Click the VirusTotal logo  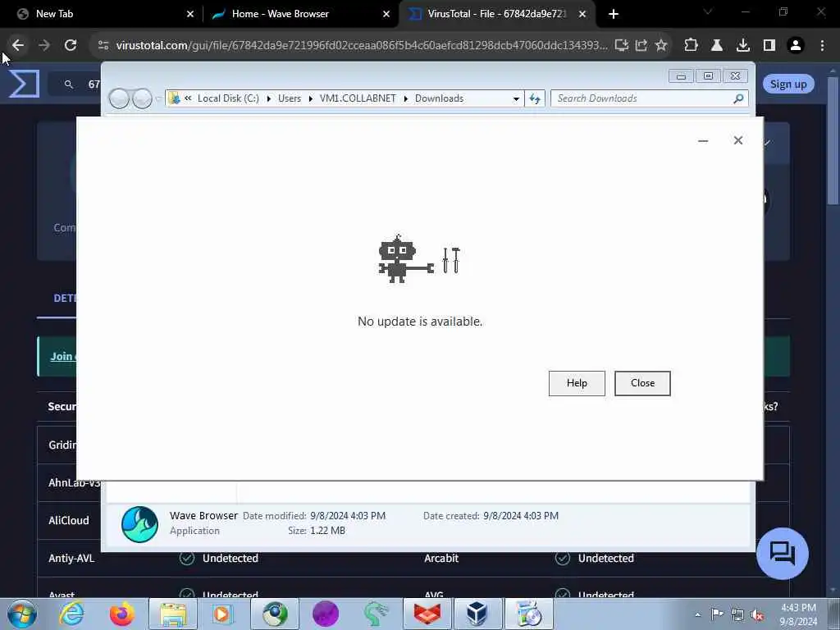pos(24,84)
